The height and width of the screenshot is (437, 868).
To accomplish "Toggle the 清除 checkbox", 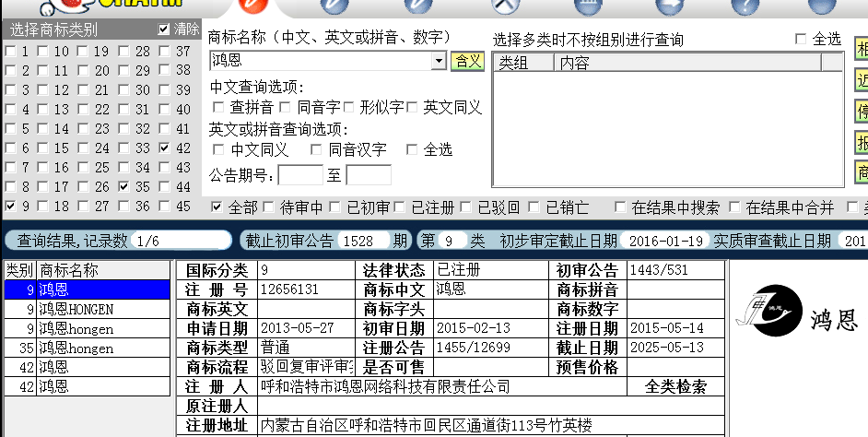I will pos(163,30).
